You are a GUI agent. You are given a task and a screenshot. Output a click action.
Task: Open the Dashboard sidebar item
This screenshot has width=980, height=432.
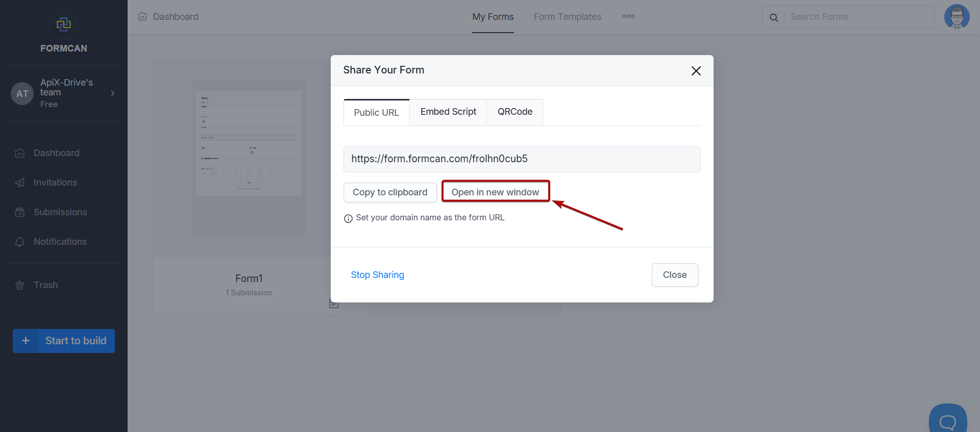coord(56,153)
